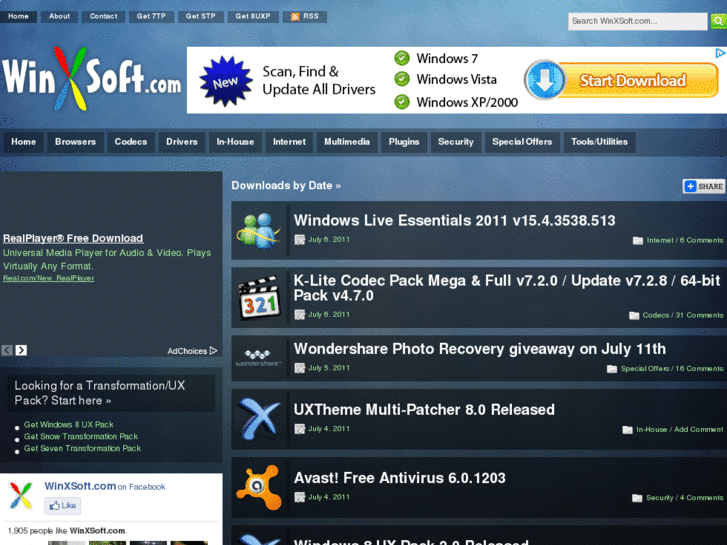Click the UXTheme Multi-Patcher blue X icon
This screenshot has width=727, height=545.
coord(259,419)
